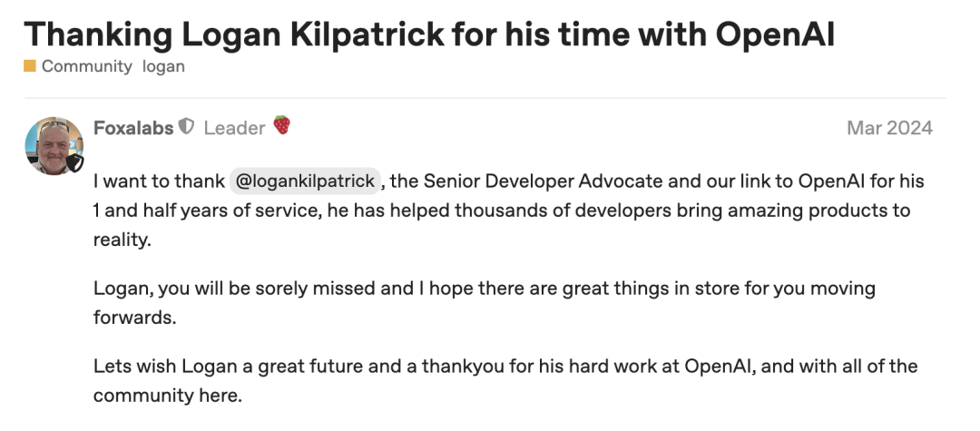Open the Mar 2024 post date link
Image resolution: width=980 pixels, height=431 pixels.
tap(889, 128)
